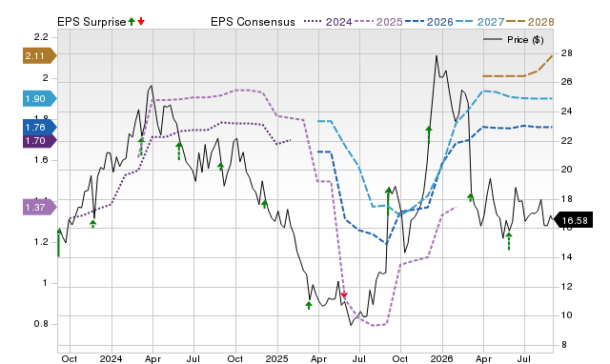Click the Price ($) legend entry
The height and width of the screenshot is (364, 610).
(x=514, y=40)
